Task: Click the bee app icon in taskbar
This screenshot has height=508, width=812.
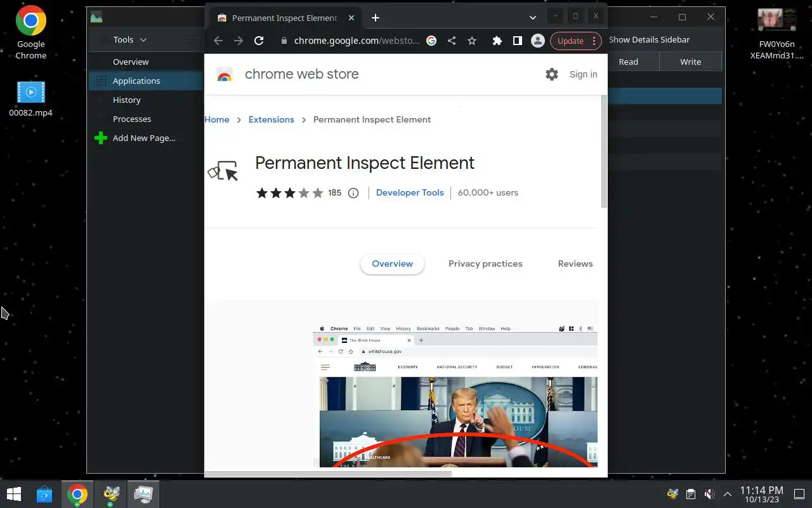Action: 111,493
